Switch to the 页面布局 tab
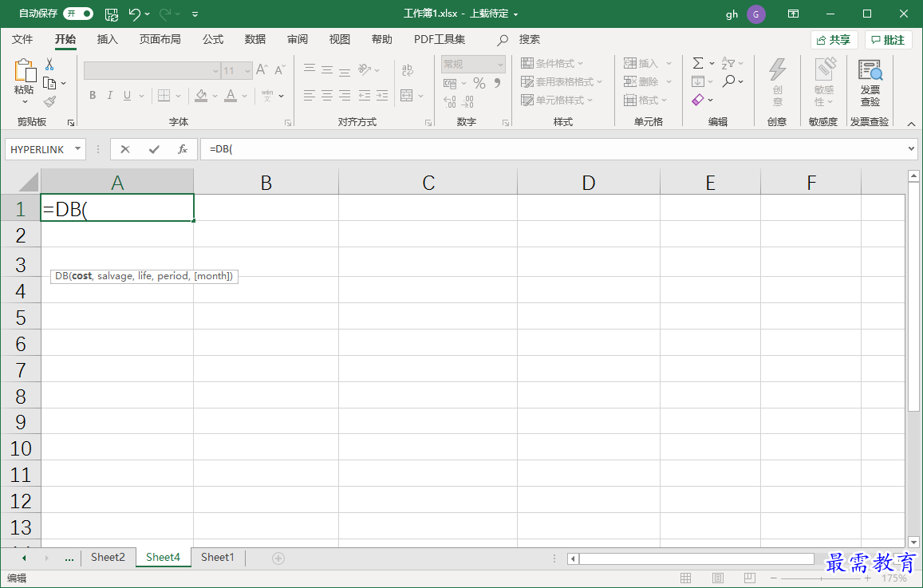The height and width of the screenshot is (588, 923). [160, 39]
